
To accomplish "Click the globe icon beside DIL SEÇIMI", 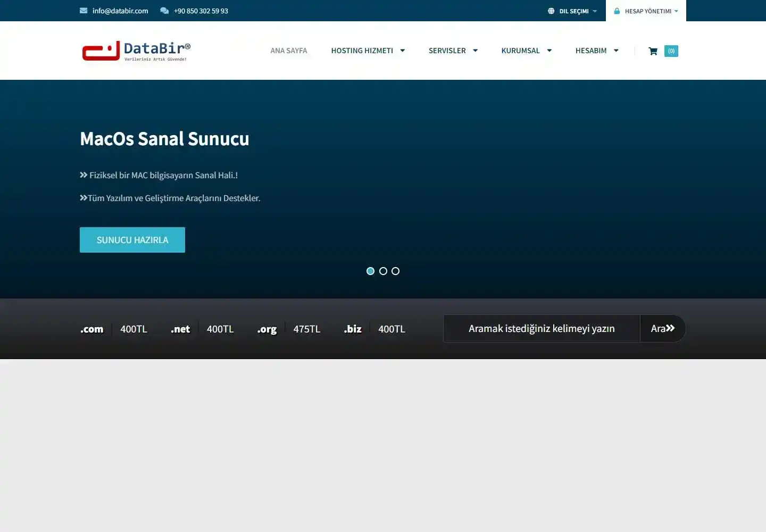I will [551, 11].
